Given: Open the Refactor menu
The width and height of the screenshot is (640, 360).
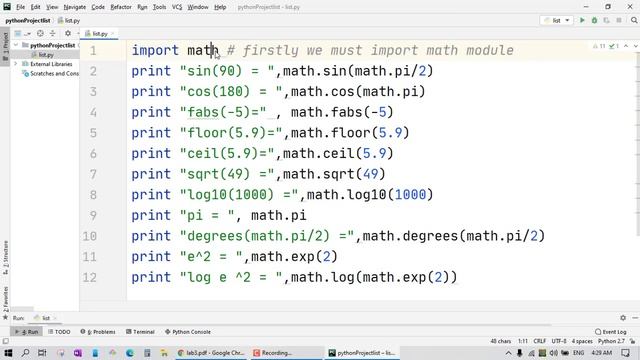Looking at the screenshot, I should (x=121, y=7).
